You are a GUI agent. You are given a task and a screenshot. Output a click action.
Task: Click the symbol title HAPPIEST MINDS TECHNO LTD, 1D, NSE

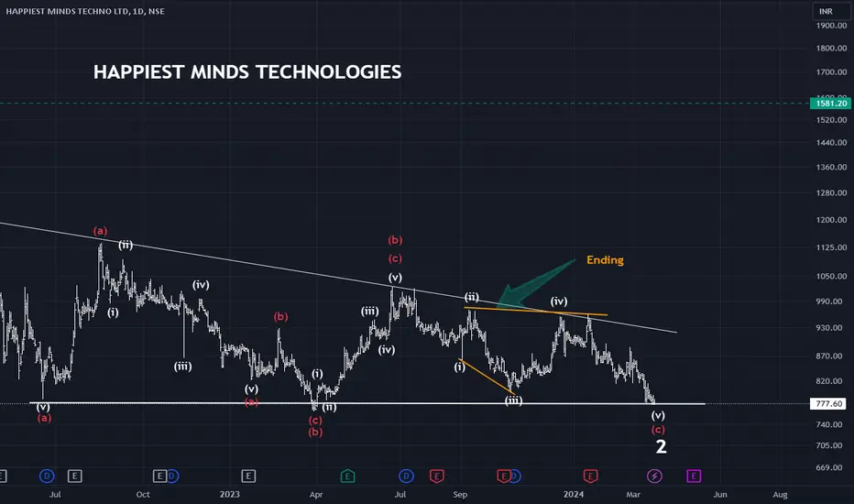click(x=85, y=11)
